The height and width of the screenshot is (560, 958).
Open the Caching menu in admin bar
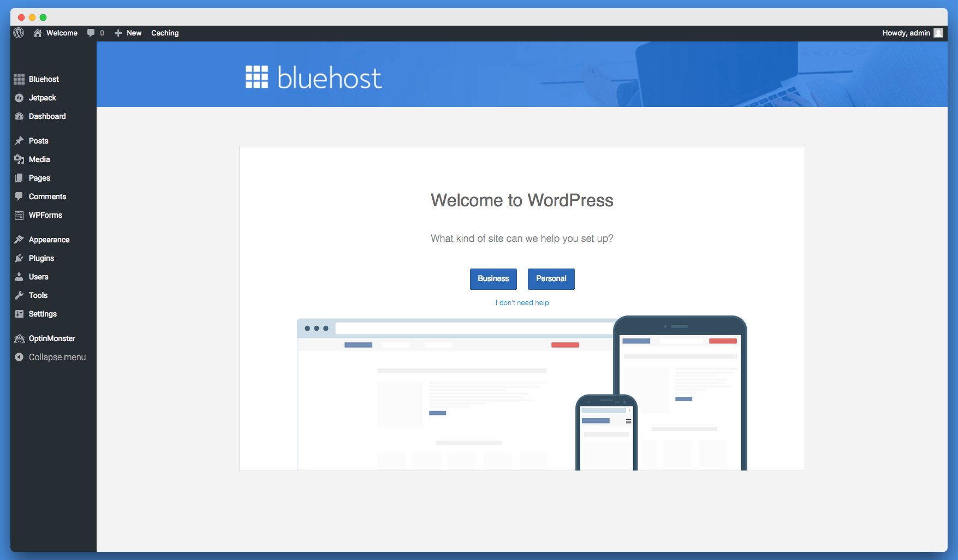click(x=165, y=33)
